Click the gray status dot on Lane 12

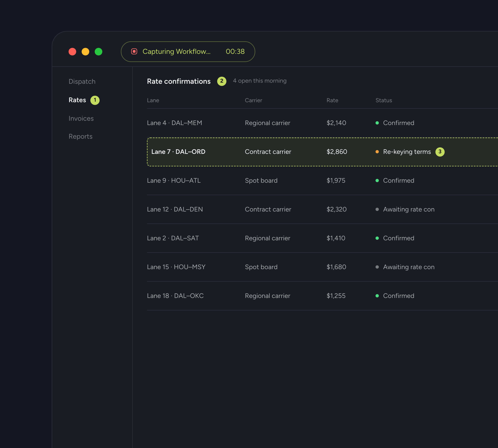(x=377, y=209)
